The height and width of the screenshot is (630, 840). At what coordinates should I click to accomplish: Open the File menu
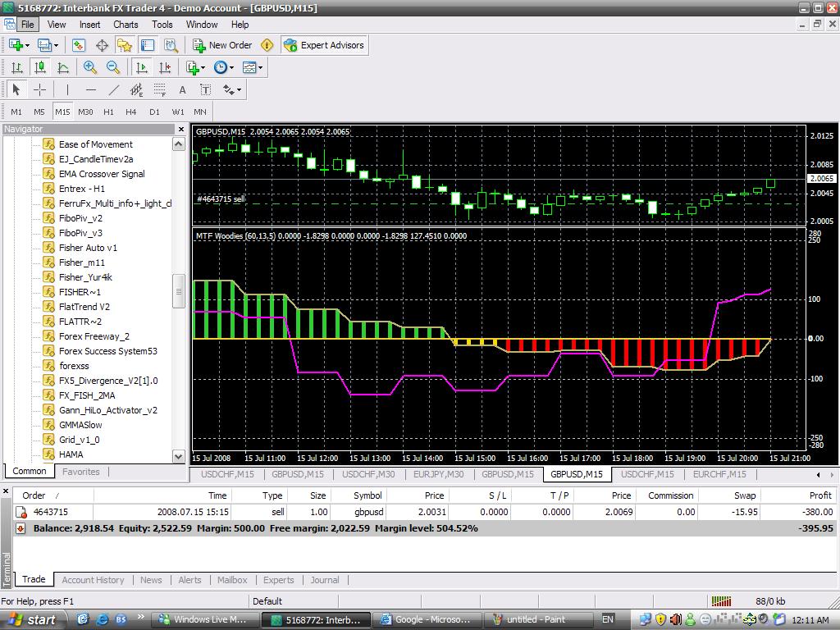[x=27, y=25]
